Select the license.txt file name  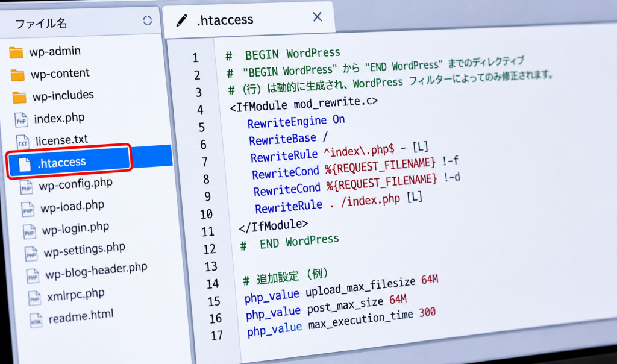click(x=62, y=140)
